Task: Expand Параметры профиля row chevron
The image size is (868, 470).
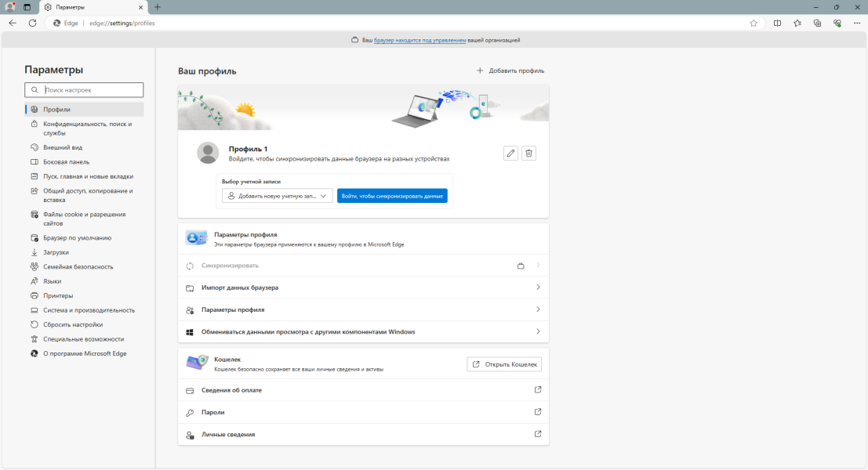Action: 538,309
